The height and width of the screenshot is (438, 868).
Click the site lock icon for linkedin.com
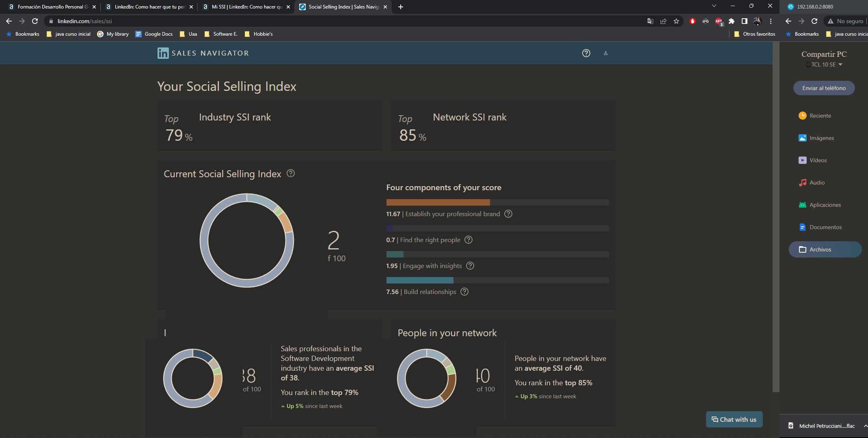coord(51,21)
